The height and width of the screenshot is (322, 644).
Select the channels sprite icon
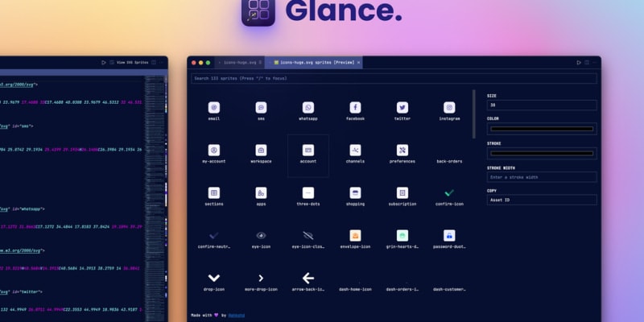tap(355, 151)
